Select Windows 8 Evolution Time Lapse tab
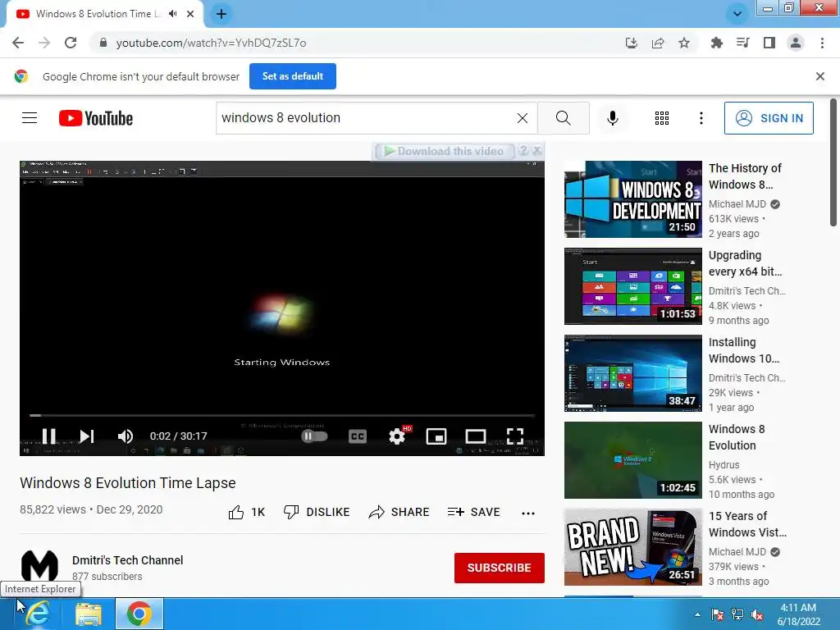The width and height of the screenshot is (840, 630). point(98,14)
